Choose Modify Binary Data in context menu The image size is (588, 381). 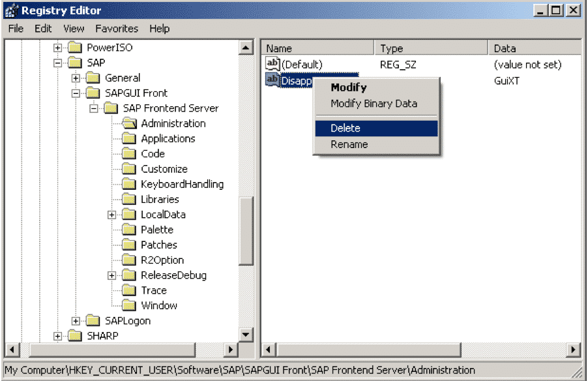pyautogui.click(x=376, y=104)
